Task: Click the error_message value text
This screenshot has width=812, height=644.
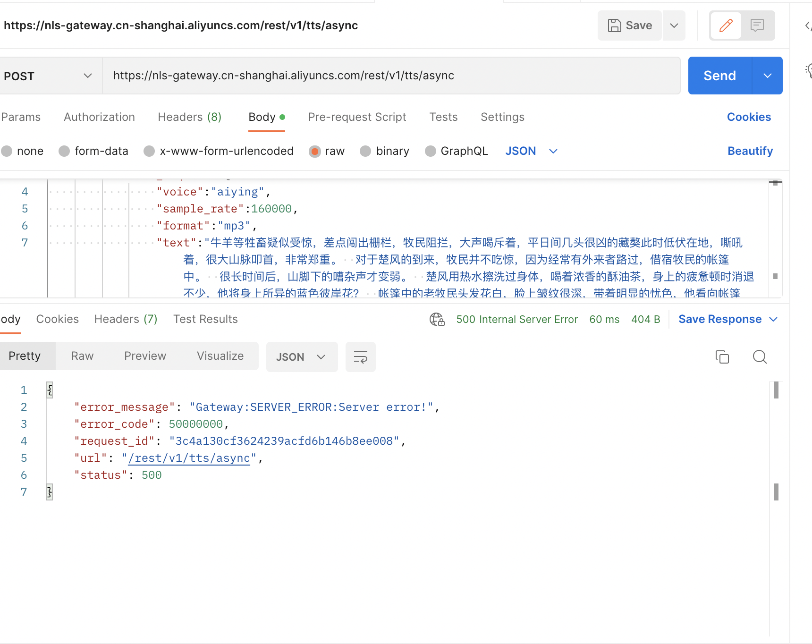Action: point(312,407)
